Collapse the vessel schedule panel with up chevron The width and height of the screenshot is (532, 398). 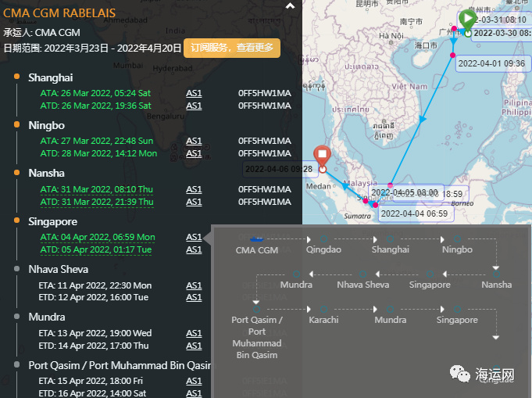(290, 5)
